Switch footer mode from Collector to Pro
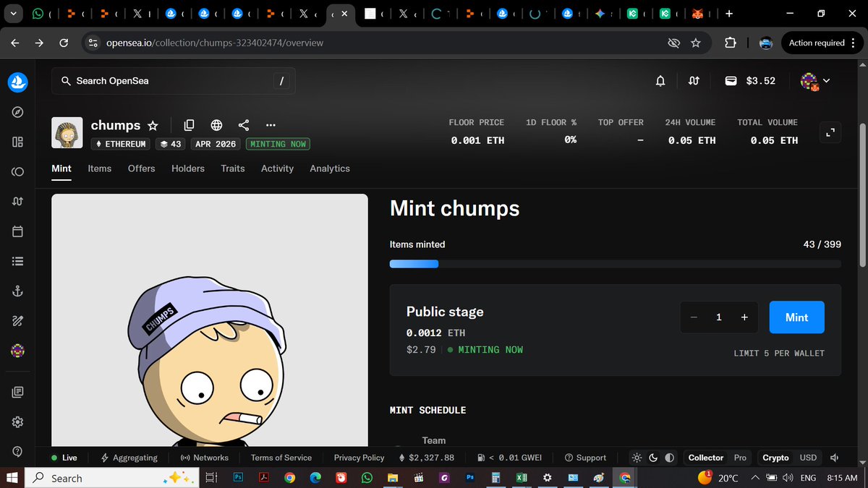The width and height of the screenshot is (868, 488). click(x=740, y=457)
